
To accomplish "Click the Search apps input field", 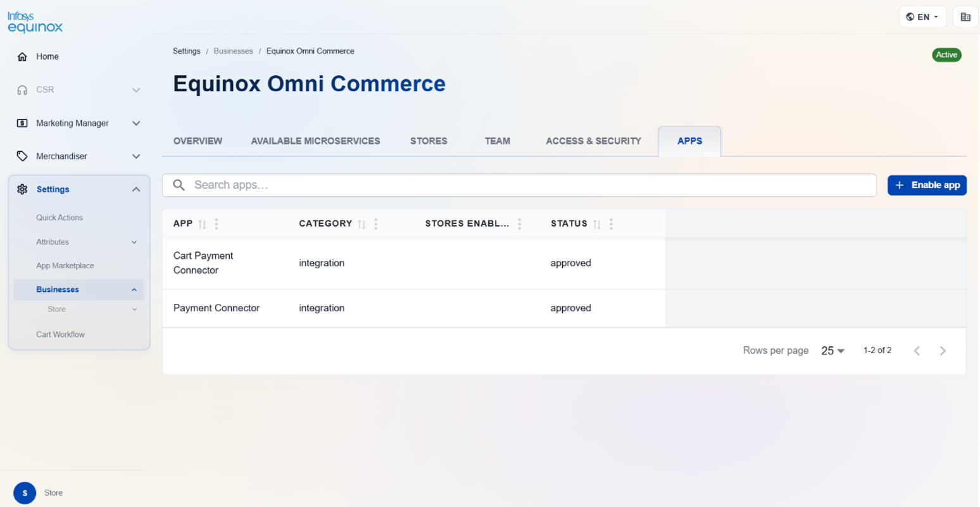I will click(519, 185).
